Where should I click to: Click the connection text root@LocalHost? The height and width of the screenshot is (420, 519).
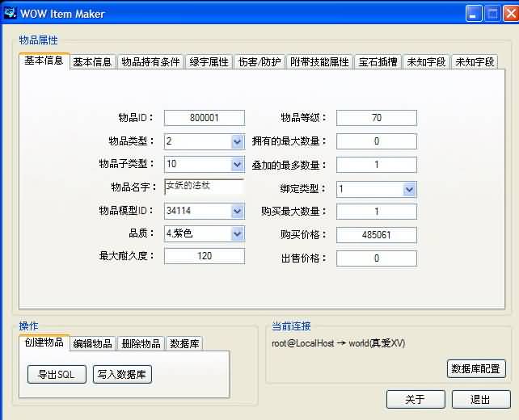tap(302, 343)
